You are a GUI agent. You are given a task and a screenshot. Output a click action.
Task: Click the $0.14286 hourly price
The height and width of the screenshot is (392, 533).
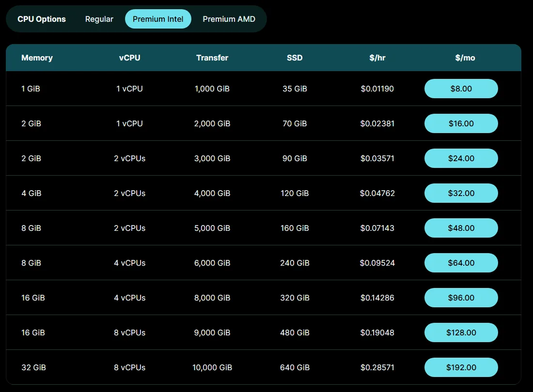click(x=377, y=298)
